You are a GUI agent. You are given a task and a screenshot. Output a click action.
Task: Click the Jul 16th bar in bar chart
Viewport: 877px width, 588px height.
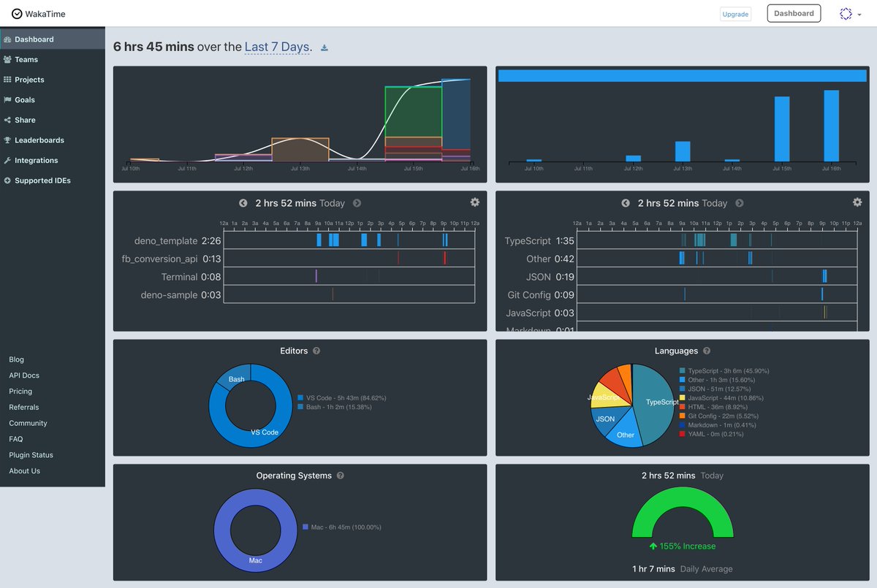click(x=831, y=126)
